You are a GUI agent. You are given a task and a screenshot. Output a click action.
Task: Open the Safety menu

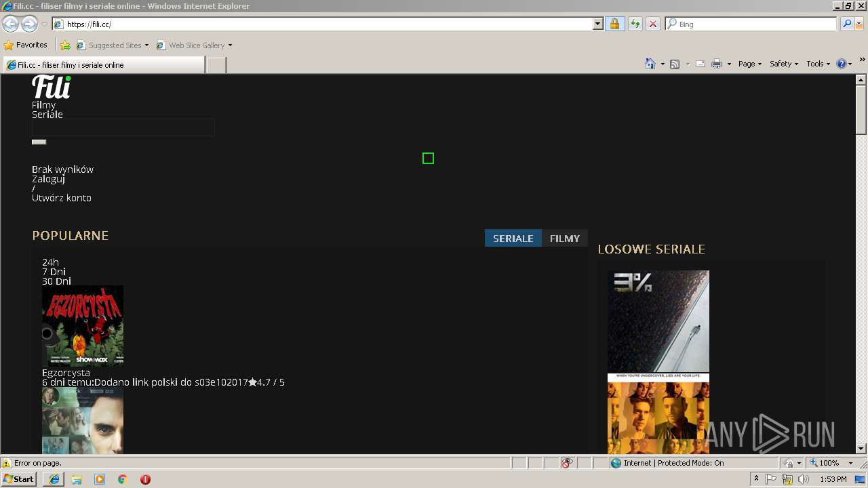point(783,64)
